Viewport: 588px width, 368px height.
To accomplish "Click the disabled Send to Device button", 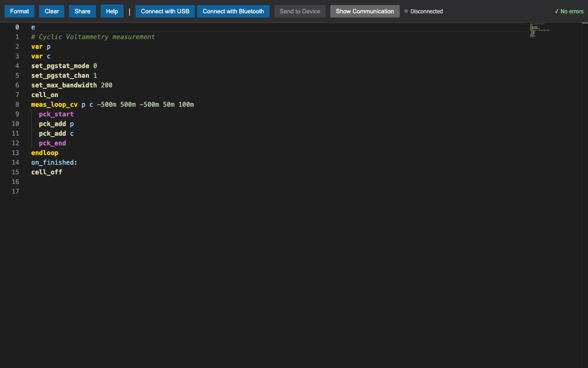I will pyautogui.click(x=300, y=11).
